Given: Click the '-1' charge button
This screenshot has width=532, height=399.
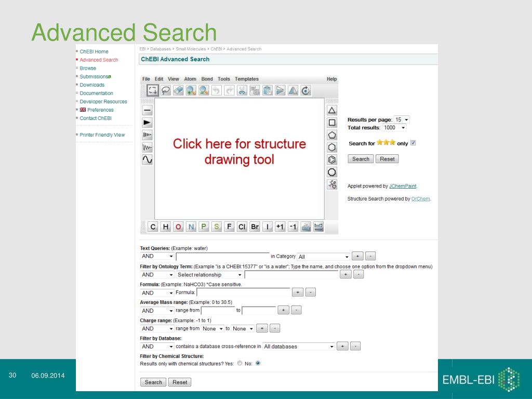Looking at the screenshot, I should coord(293,227).
